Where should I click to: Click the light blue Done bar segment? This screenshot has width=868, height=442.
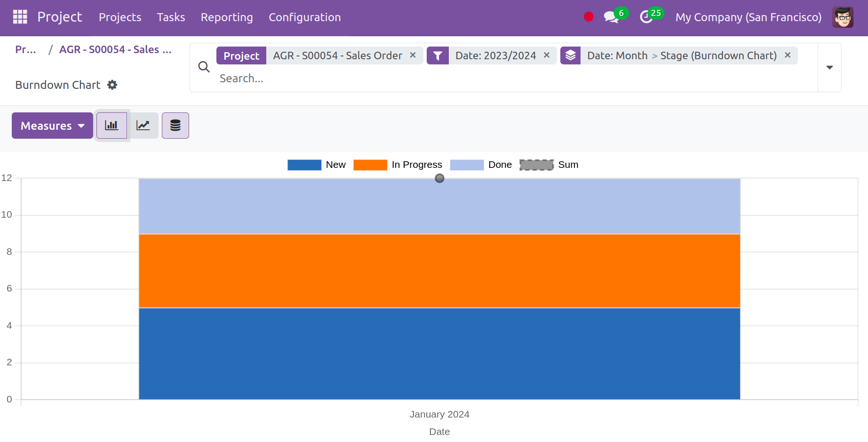(439, 206)
